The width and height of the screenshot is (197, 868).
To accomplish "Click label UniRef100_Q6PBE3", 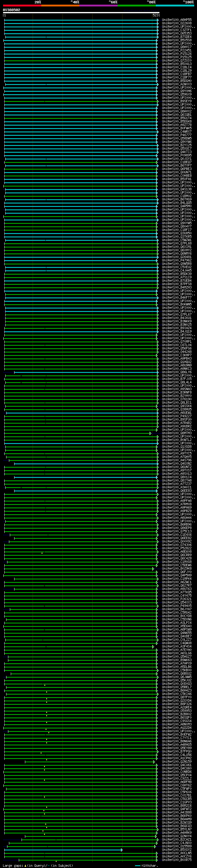I will coord(177,169).
